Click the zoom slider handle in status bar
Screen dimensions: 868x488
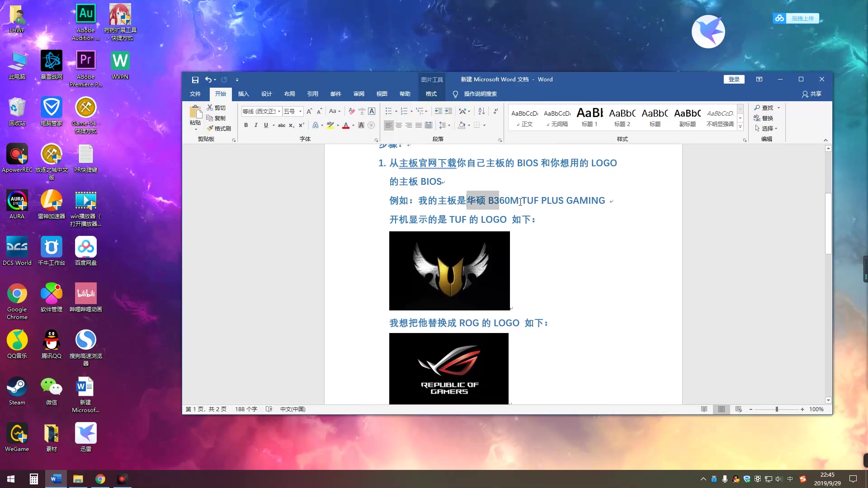(777, 409)
